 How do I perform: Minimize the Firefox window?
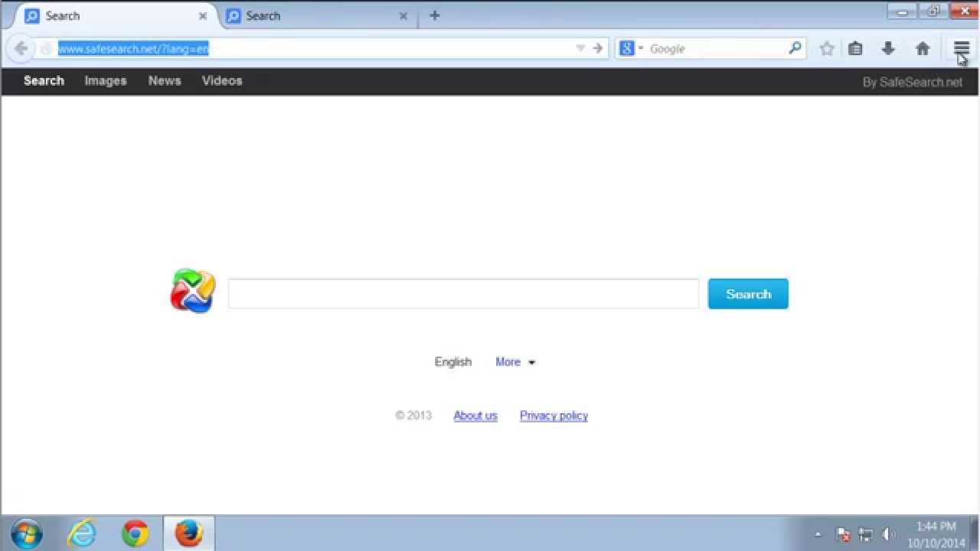coord(903,11)
